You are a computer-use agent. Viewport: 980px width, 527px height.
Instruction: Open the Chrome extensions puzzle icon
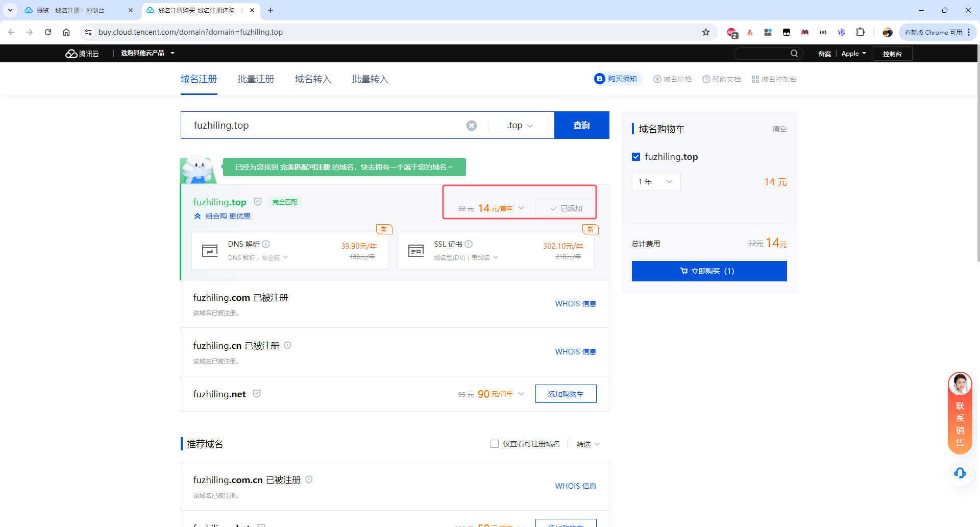tap(860, 32)
